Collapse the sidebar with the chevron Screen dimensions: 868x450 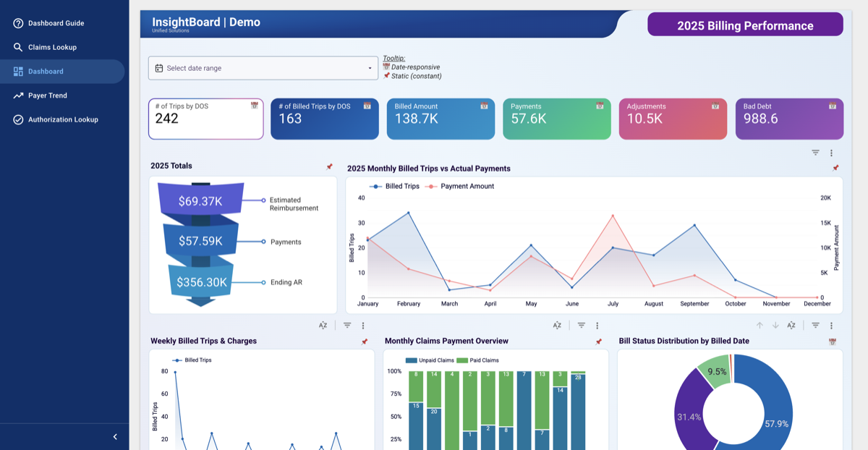115,437
